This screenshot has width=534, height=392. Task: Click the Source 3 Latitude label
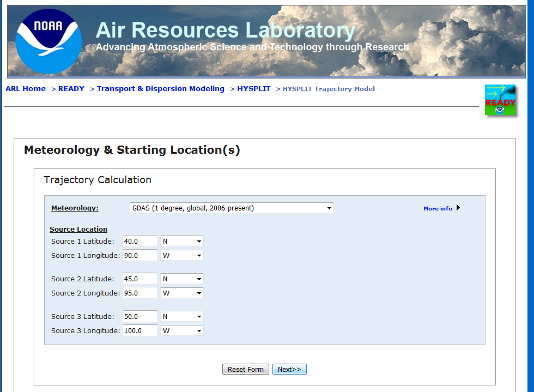(83, 317)
